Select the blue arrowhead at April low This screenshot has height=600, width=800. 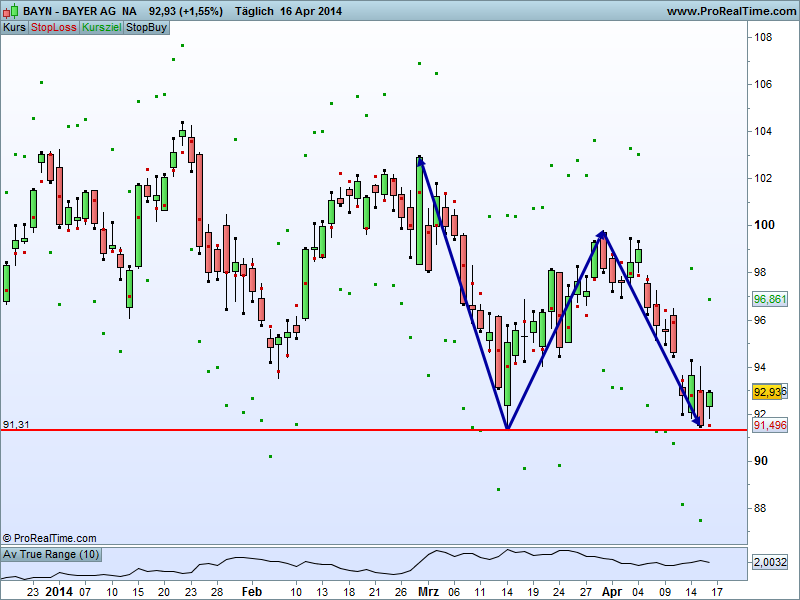(x=697, y=421)
